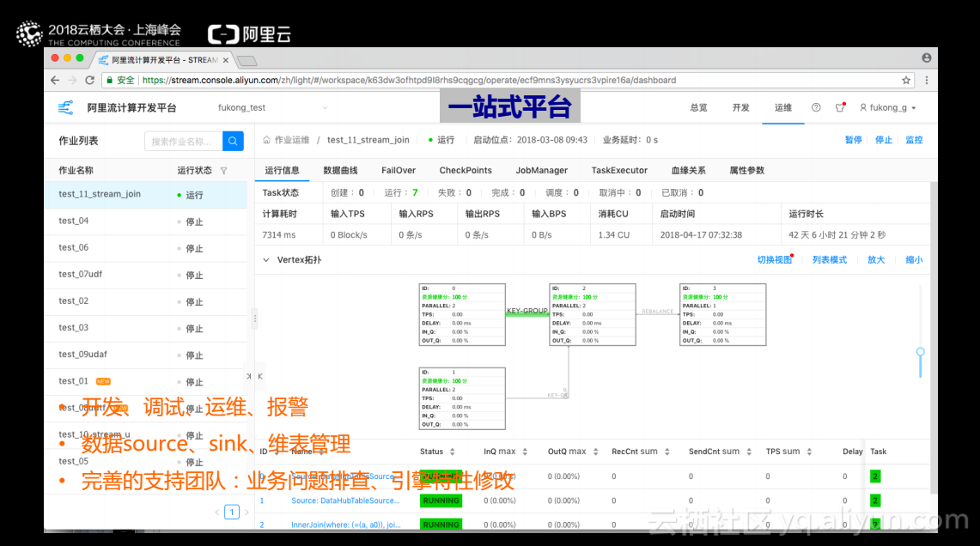Go to the 开发 menu

tap(740, 107)
